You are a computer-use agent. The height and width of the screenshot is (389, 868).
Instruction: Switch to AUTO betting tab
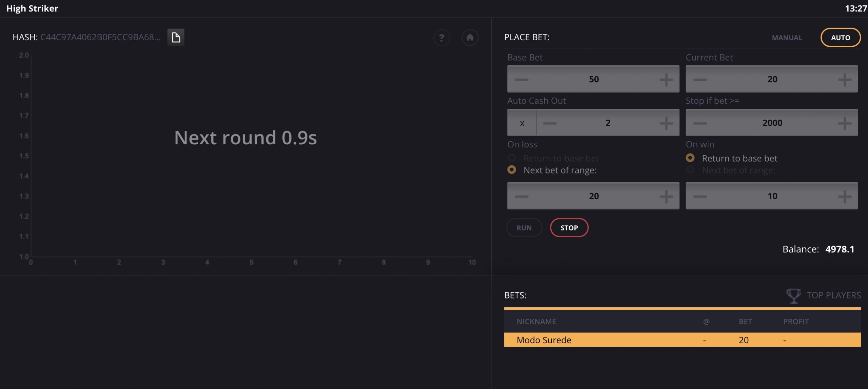841,38
